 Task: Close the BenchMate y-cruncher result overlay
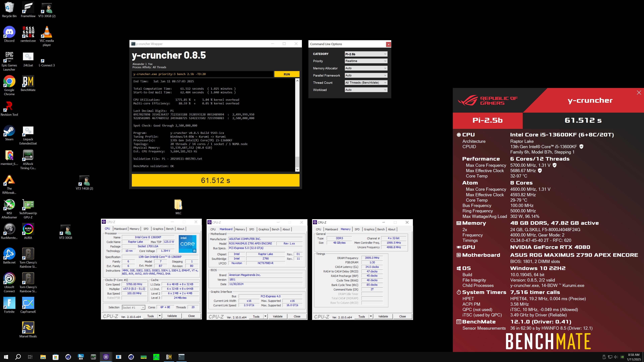click(639, 93)
